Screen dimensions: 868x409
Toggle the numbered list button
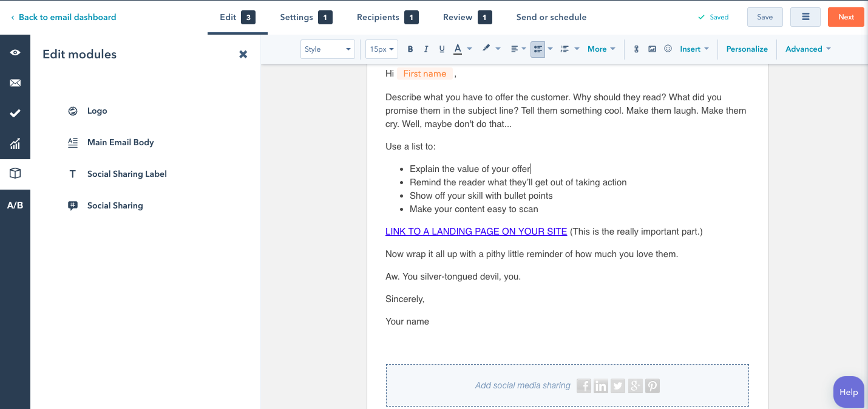(x=565, y=49)
